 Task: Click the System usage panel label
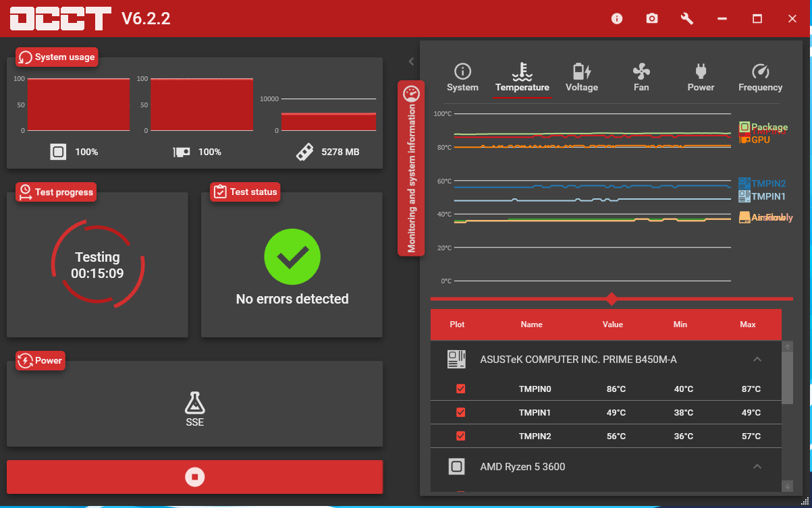(x=57, y=57)
